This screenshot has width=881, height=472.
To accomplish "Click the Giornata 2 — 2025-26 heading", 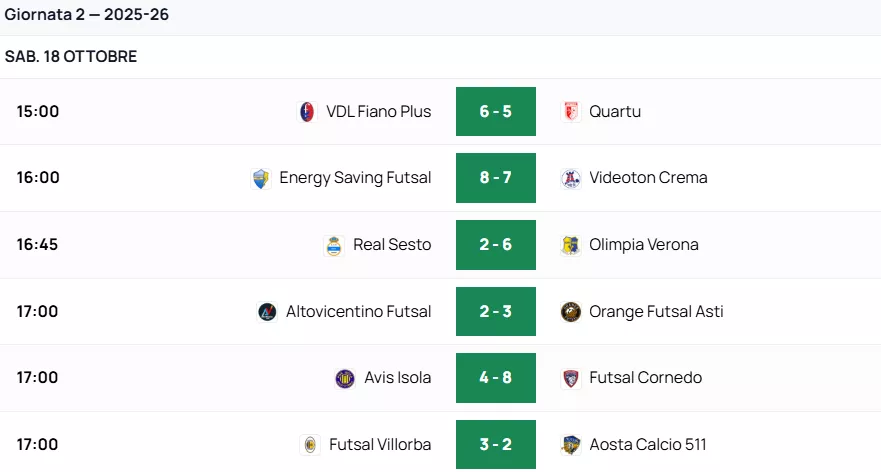I will [x=86, y=15].
